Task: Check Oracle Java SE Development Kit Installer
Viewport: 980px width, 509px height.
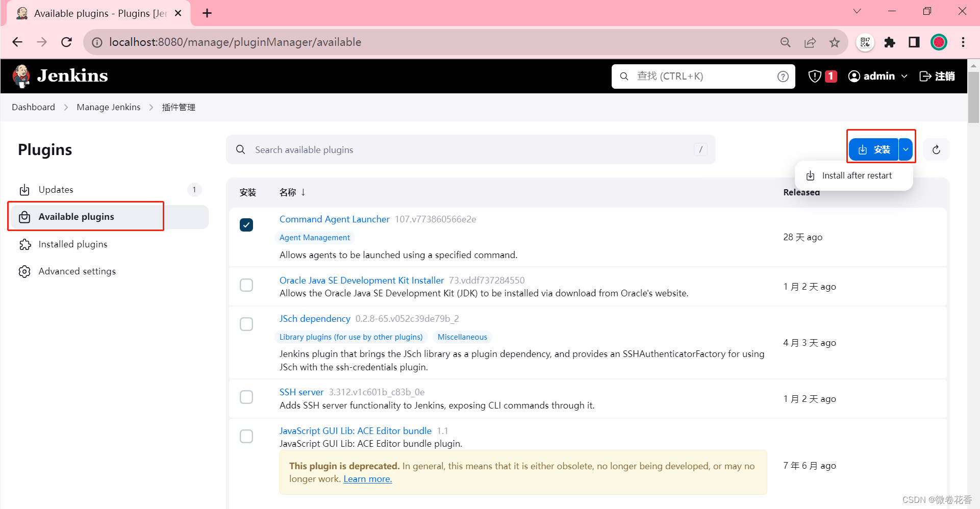Action: pyautogui.click(x=246, y=285)
